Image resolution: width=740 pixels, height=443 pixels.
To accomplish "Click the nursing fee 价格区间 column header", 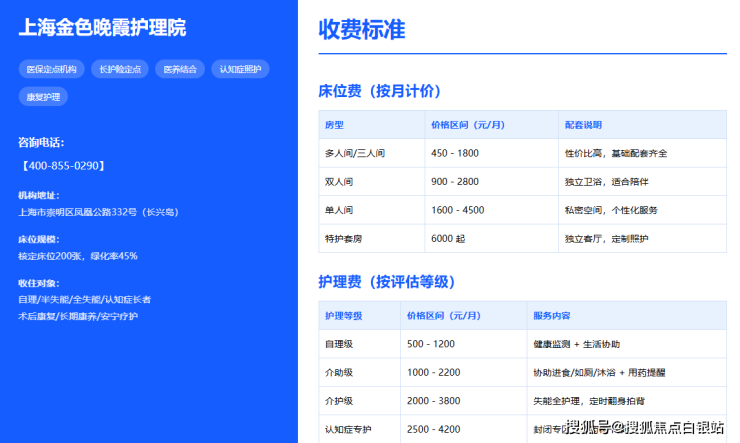I will (x=464, y=316).
